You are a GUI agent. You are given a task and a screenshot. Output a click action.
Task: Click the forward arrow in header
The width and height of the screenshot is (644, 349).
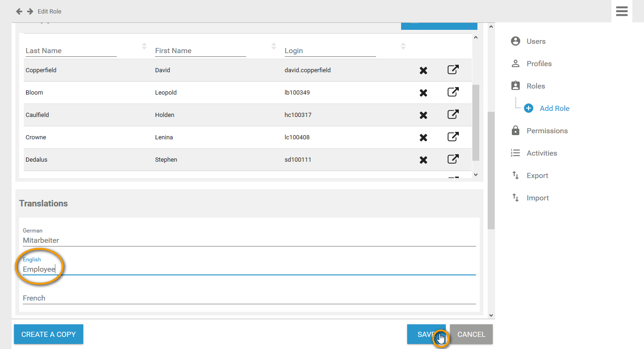(30, 11)
